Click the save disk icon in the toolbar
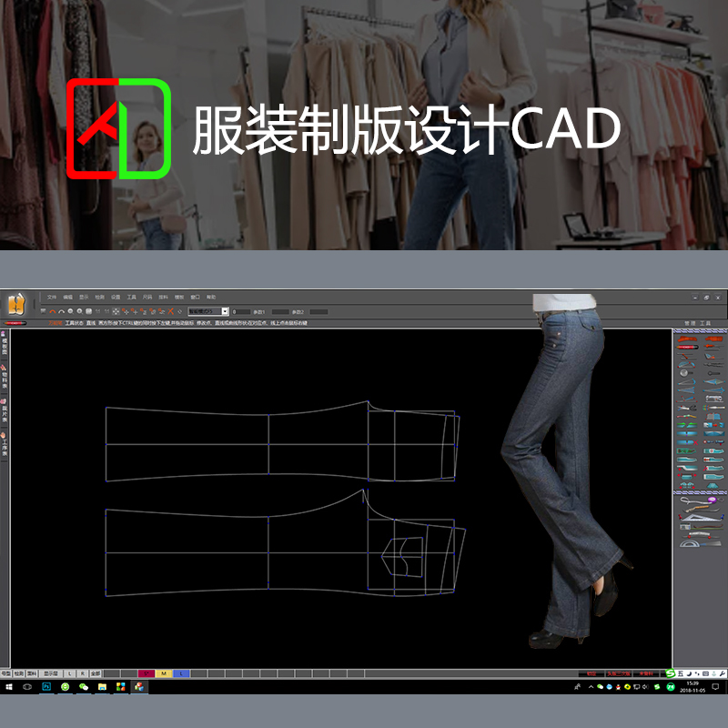This screenshot has height=728, width=728. click(88, 311)
